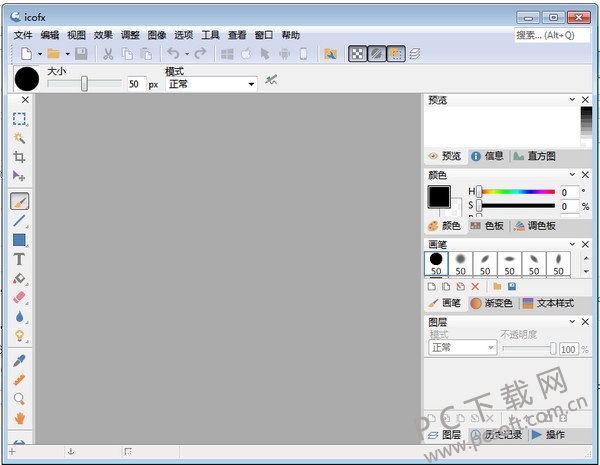Select the rectangular selection tool
The height and width of the screenshot is (465, 600).
point(19,119)
